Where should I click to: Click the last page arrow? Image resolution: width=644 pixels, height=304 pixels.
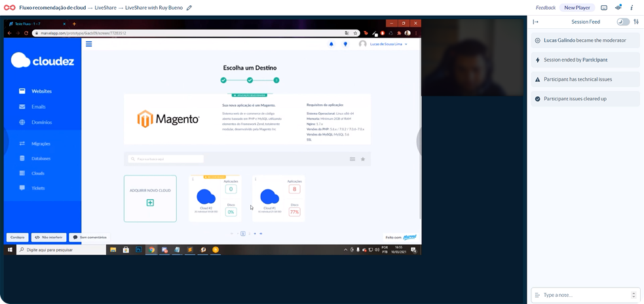[x=261, y=233]
